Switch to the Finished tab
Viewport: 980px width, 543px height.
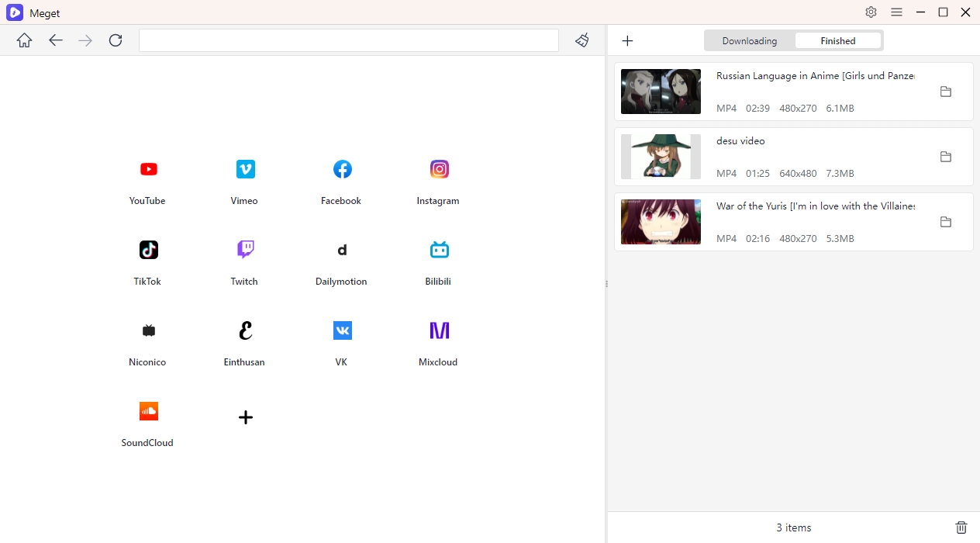[838, 41]
